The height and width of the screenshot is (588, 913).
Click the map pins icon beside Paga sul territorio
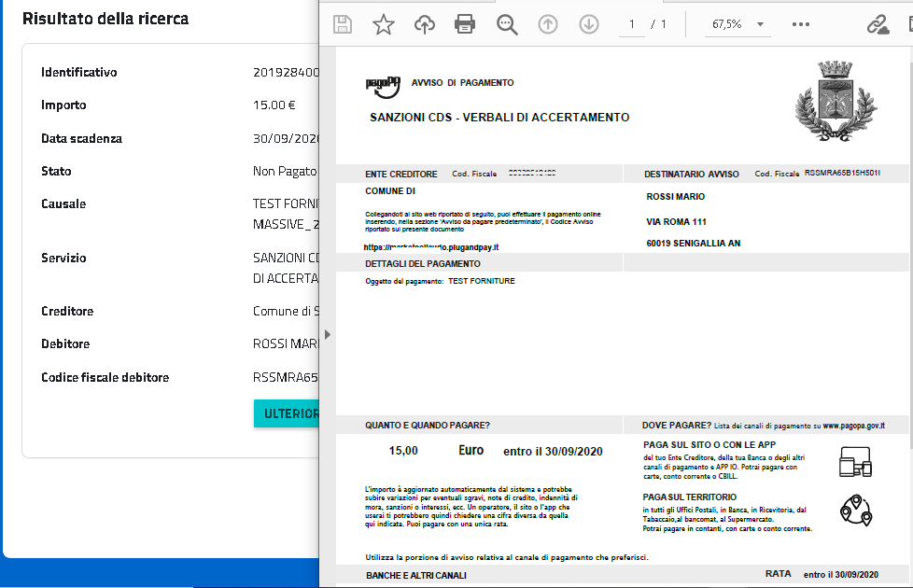tap(855, 510)
